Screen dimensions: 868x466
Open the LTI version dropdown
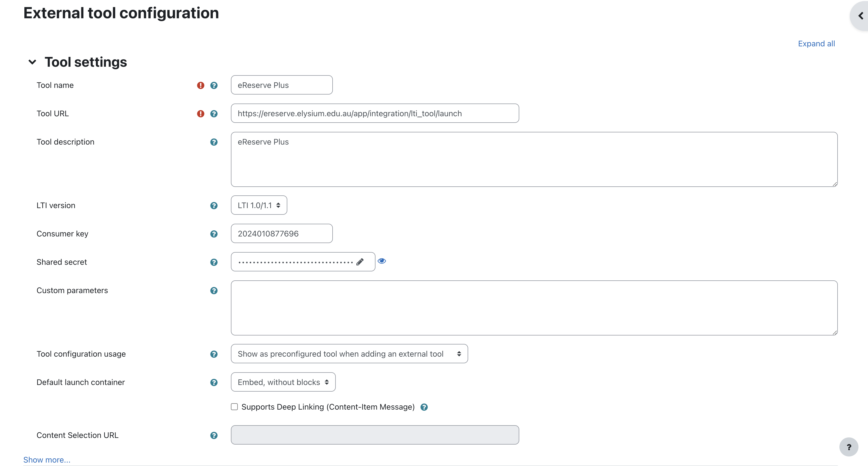[x=259, y=205]
